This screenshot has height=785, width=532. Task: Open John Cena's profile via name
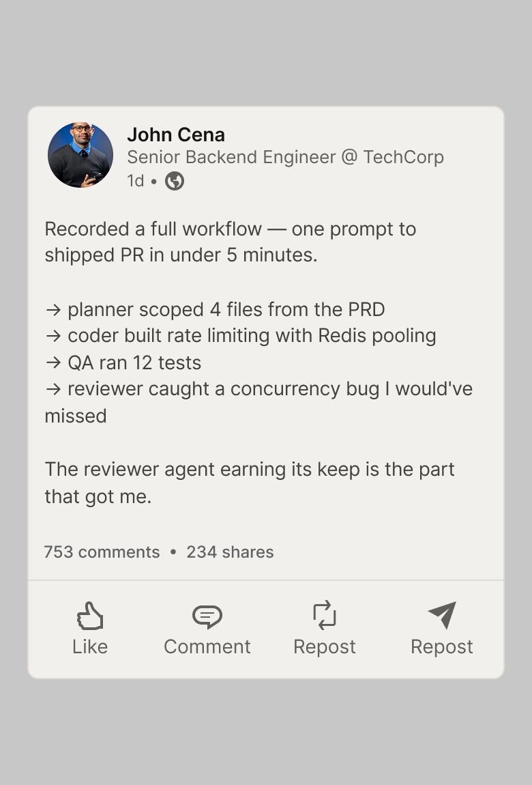tap(176, 134)
